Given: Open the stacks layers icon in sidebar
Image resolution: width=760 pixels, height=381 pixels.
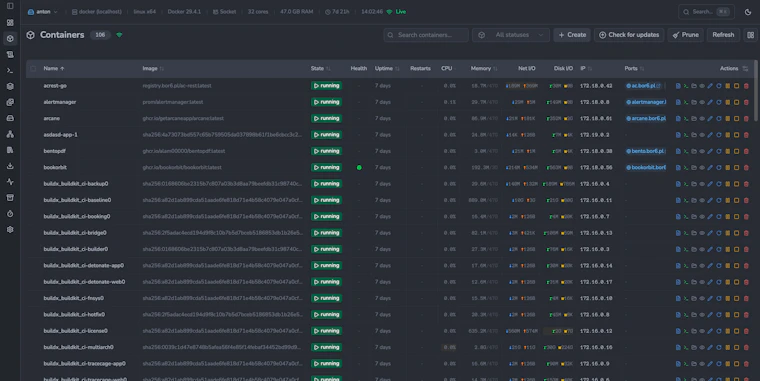Looking at the screenshot, I should point(10,86).
